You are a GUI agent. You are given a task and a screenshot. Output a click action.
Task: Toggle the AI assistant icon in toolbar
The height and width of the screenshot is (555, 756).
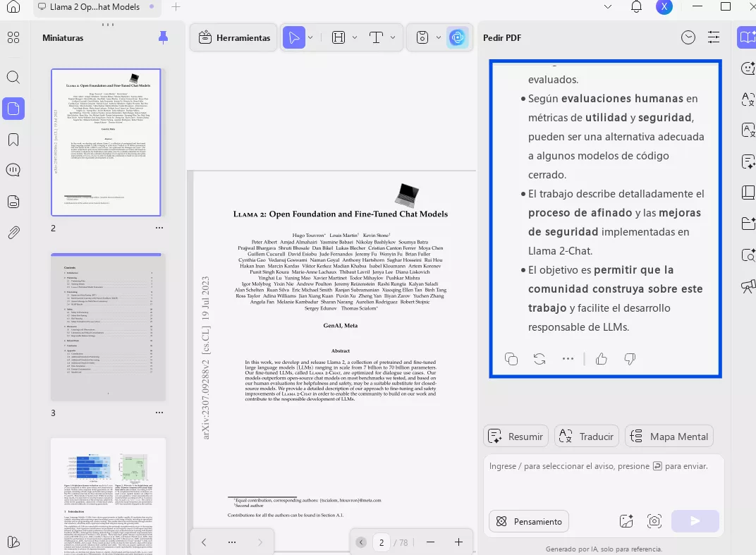pos(457,37)
